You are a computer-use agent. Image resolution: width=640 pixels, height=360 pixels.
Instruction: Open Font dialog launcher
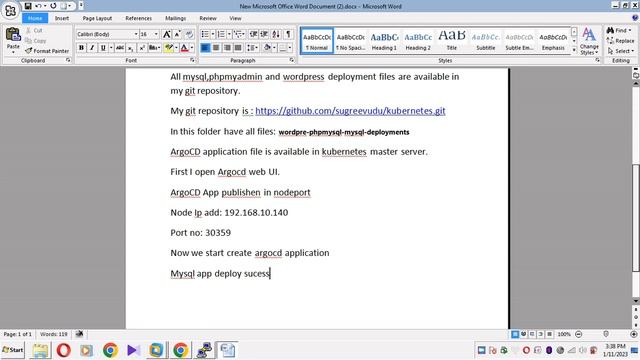pos(192,60)
